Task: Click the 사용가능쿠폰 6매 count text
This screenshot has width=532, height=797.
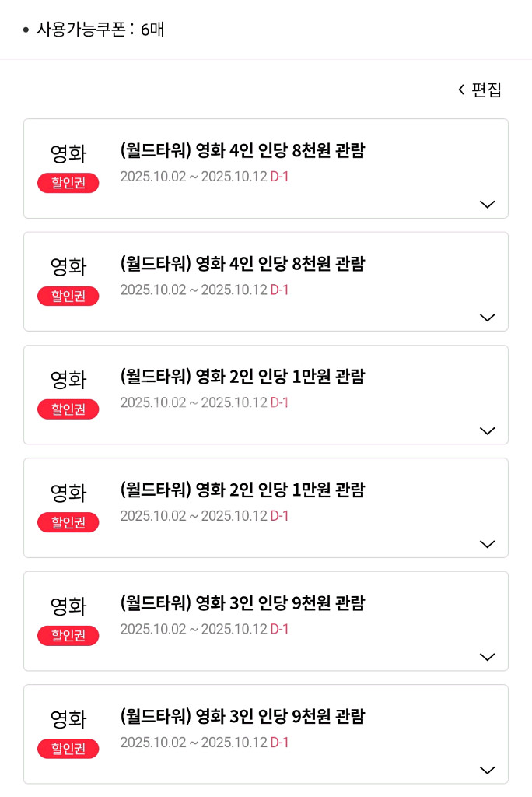Action: [100, 30]
